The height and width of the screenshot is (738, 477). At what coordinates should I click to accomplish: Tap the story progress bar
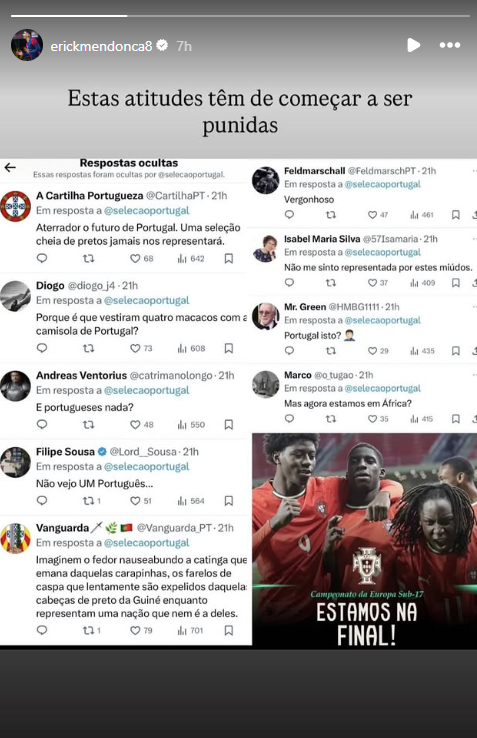[240, 16]
